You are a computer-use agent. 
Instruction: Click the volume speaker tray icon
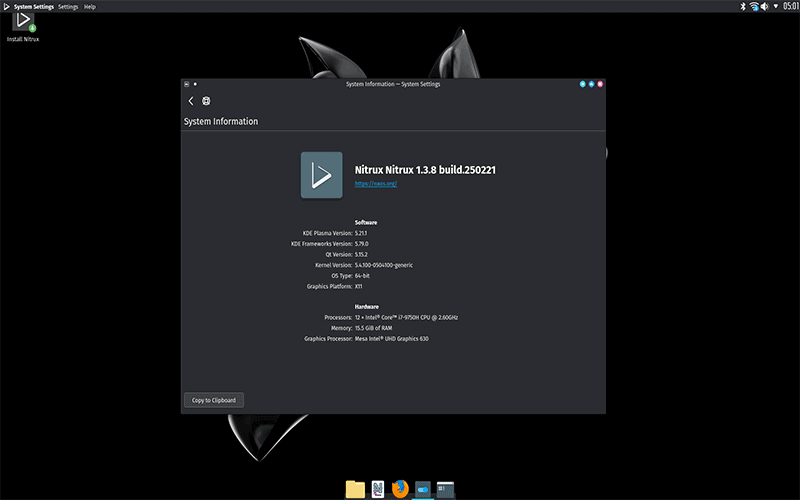pos(765,6)
